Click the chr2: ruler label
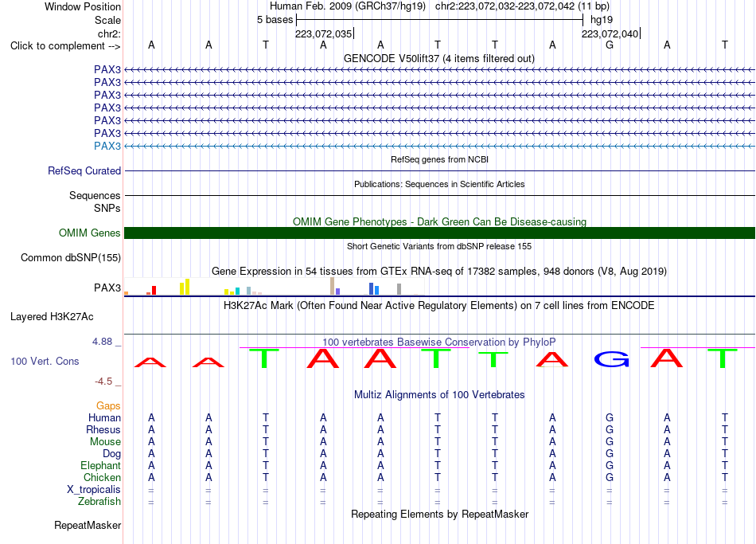The width and height of the screenshot is (756, 544). click(110, 33)
